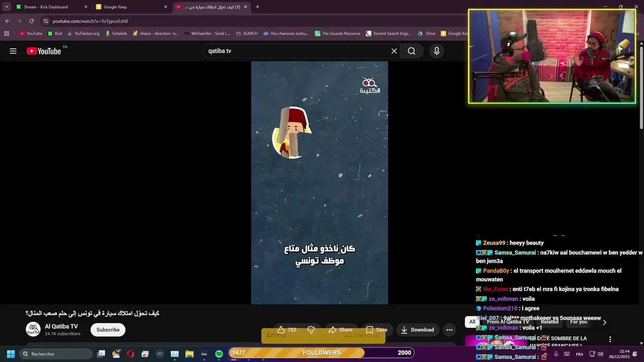Open RuTracker.org bookmark

(x=84, y=34)
